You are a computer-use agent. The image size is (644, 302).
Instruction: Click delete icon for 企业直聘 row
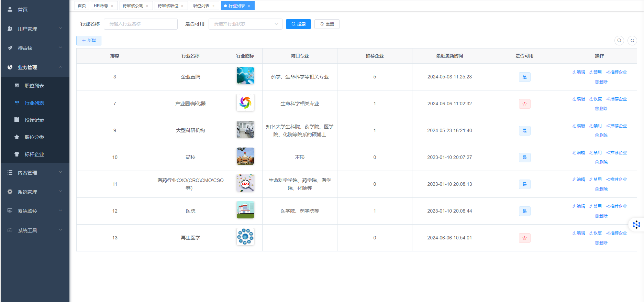pyautogui.click(x=597, y=82)
